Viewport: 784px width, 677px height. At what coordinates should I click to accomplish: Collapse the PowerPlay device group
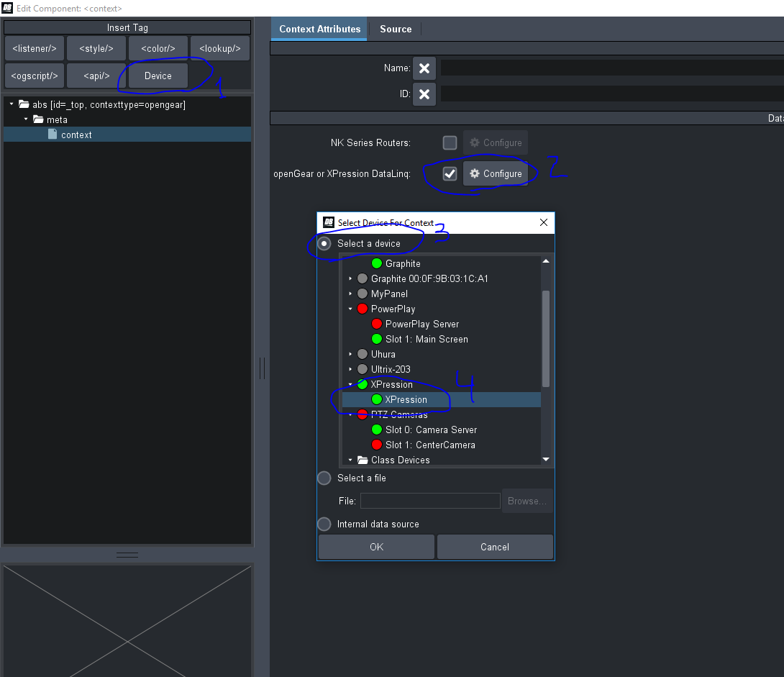point(351,309)
